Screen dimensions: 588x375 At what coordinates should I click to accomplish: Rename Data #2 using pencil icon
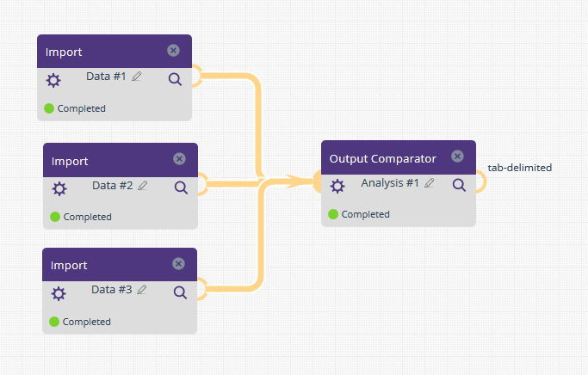[x=143, y=186]
